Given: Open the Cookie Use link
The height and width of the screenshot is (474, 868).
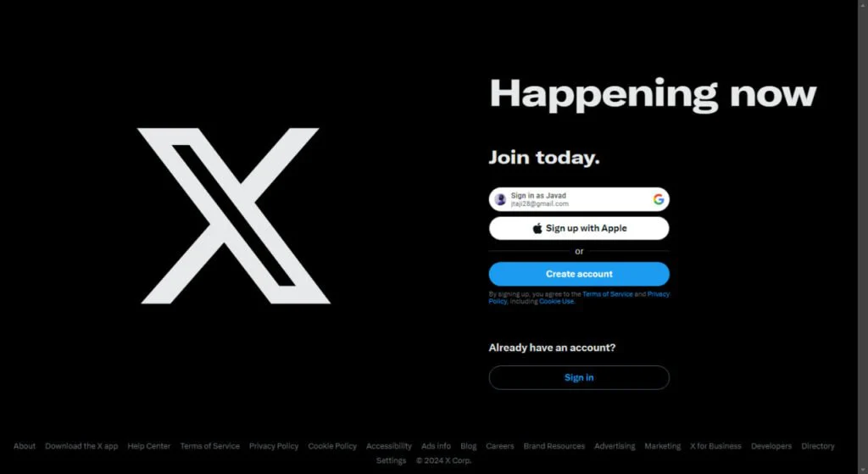Looking at the screenshot, I should point(556,301).
